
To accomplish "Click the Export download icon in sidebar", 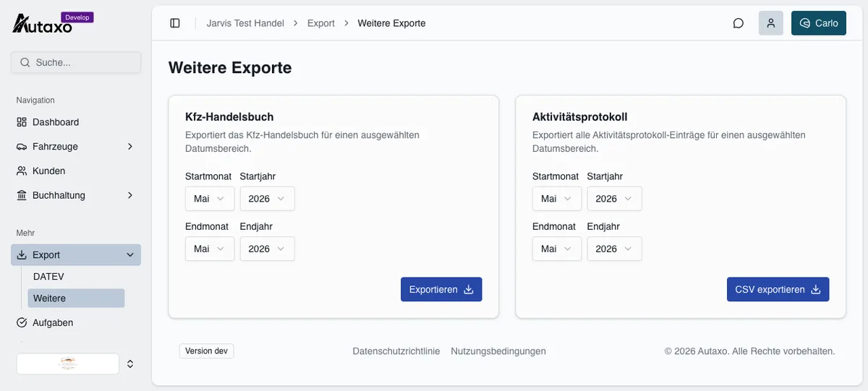I will tap(22, 255).
